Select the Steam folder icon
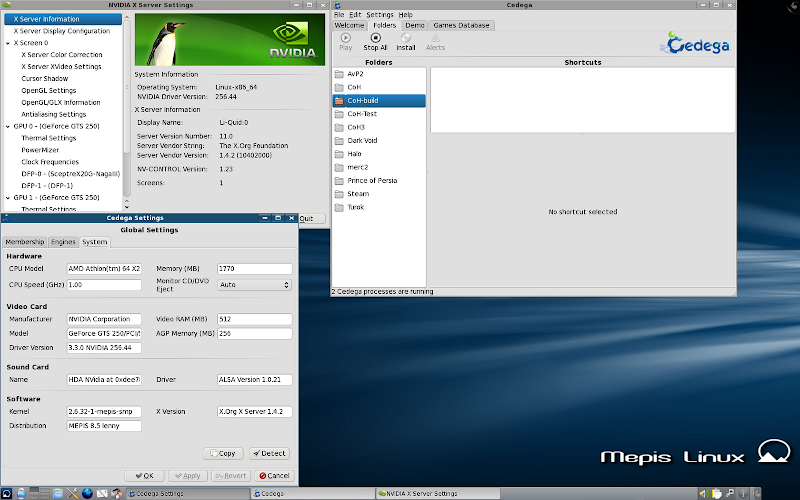This screenshot has height=500, width=800. (339, 194)
